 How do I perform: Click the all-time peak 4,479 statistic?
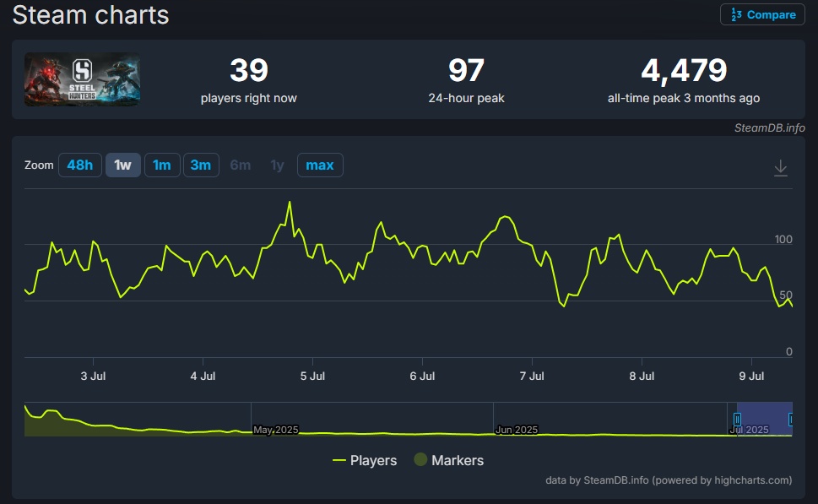click(683, 72)
